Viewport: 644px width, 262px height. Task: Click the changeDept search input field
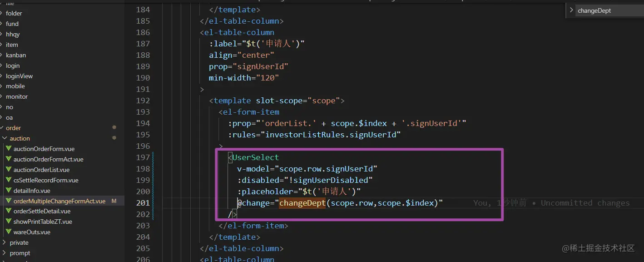click(x=609, y=10)
